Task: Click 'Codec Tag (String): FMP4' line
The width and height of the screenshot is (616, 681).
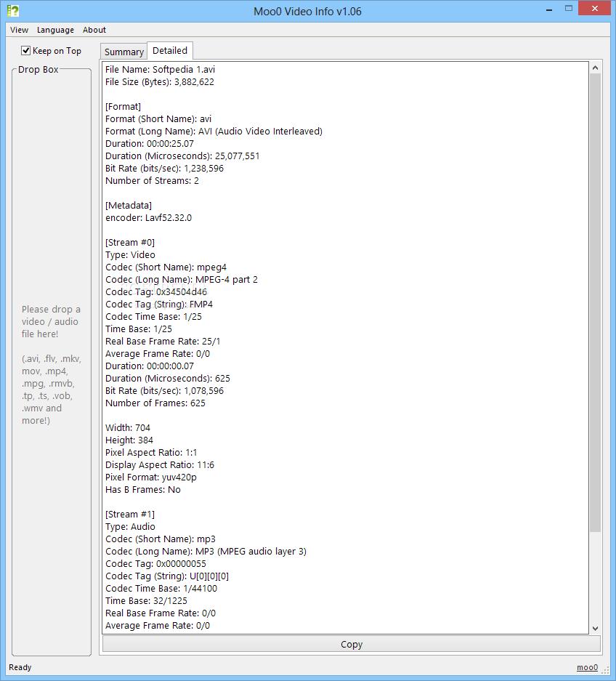Action: click(x=159, y=304)
